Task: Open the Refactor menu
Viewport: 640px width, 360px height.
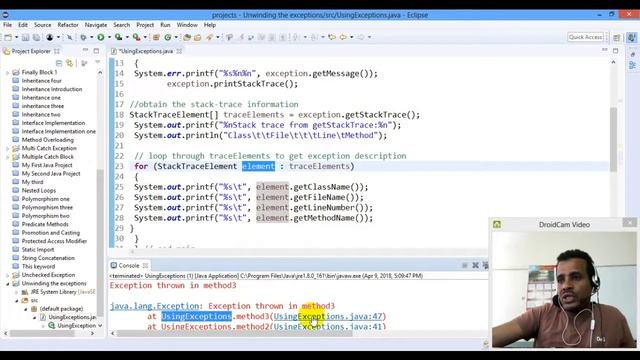Action: (68, 25)
